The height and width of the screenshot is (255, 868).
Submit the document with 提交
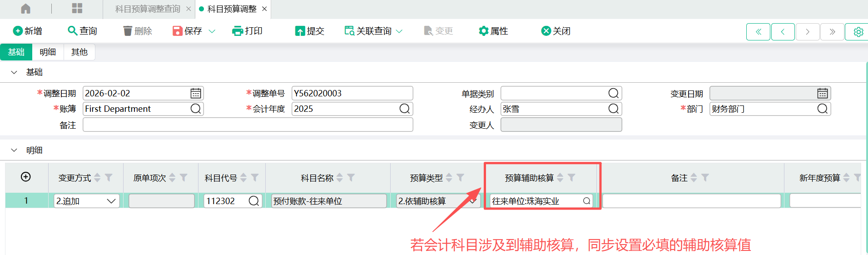(x=310, y=31)
